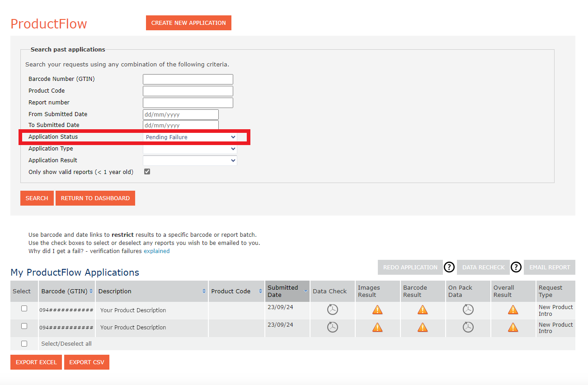Open the verification failures explained link
The image size is (588, 385).
[x=157, y=251]
